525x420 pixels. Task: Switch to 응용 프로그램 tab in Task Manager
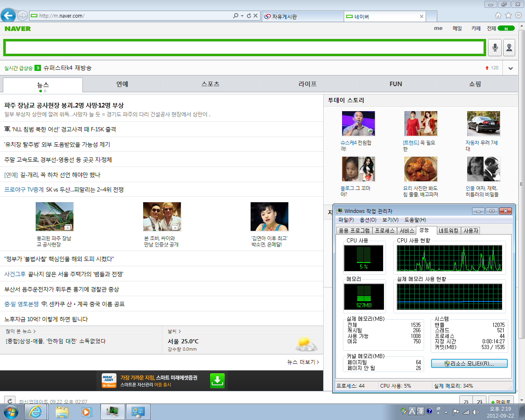point(354,231)
